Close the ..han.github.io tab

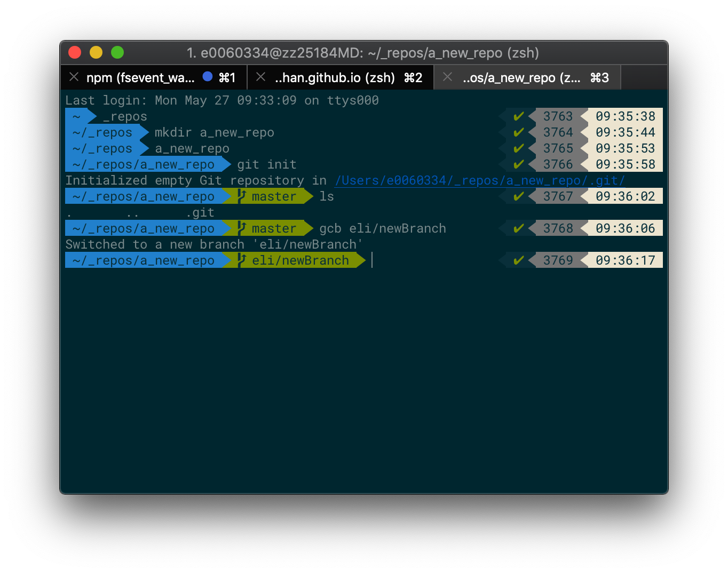click(260, 77)
